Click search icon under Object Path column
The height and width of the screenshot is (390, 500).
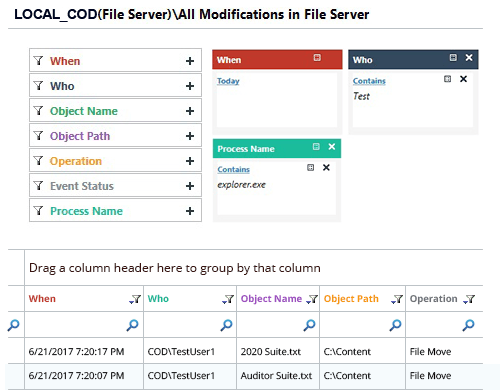pyautogui.click(x=395, y=325)
